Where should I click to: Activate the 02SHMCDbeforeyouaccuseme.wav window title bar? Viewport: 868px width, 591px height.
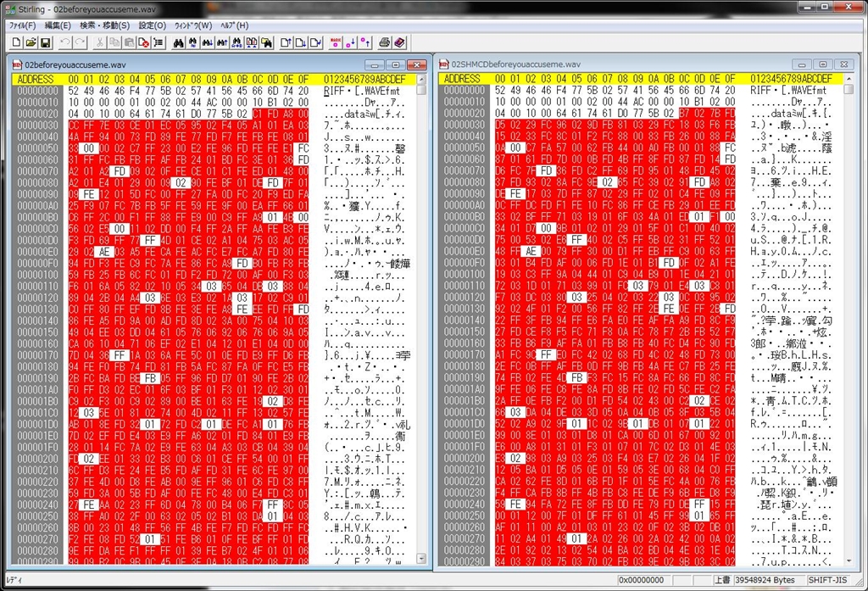pyautogui.click(x=593, y=64)
